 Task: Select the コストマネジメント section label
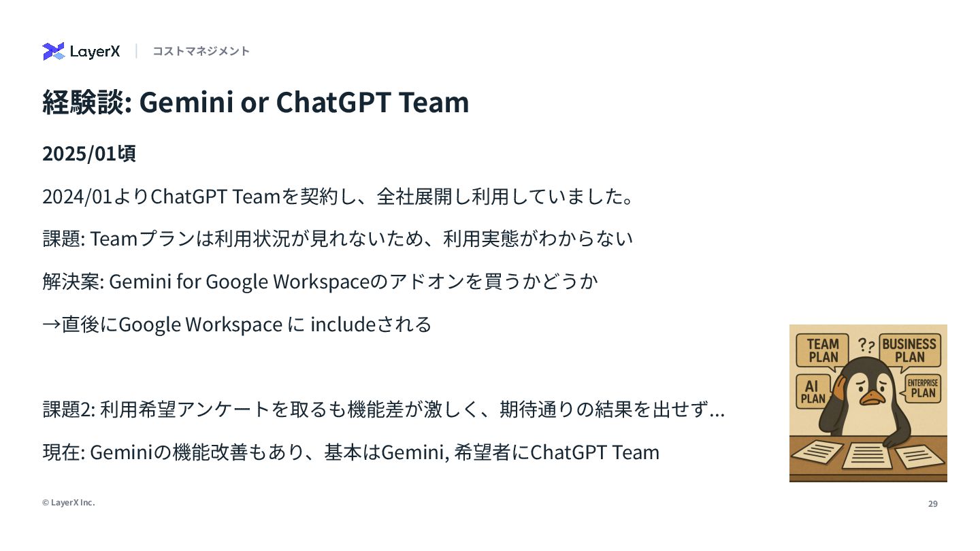pyautogui.click(x=201, y=51)
